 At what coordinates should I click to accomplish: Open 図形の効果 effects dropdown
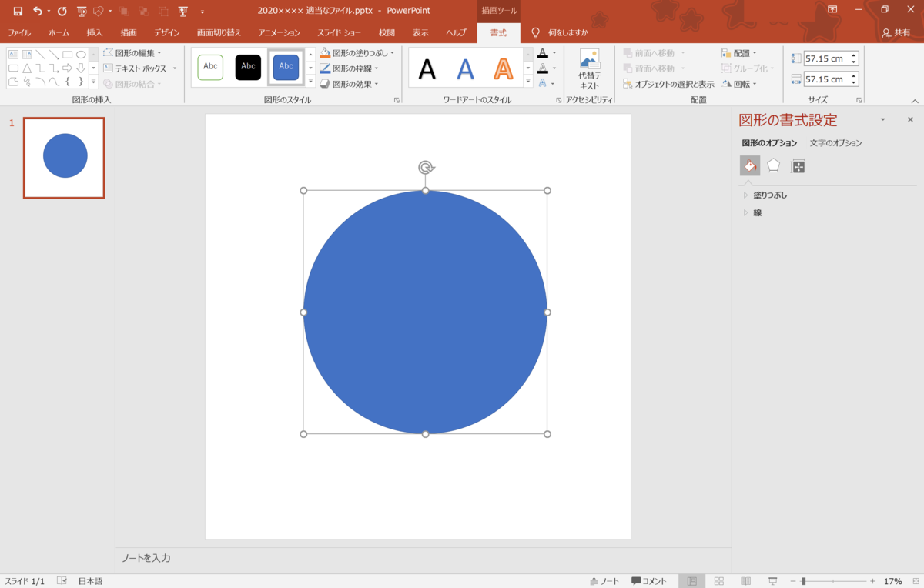pos(350,84)
